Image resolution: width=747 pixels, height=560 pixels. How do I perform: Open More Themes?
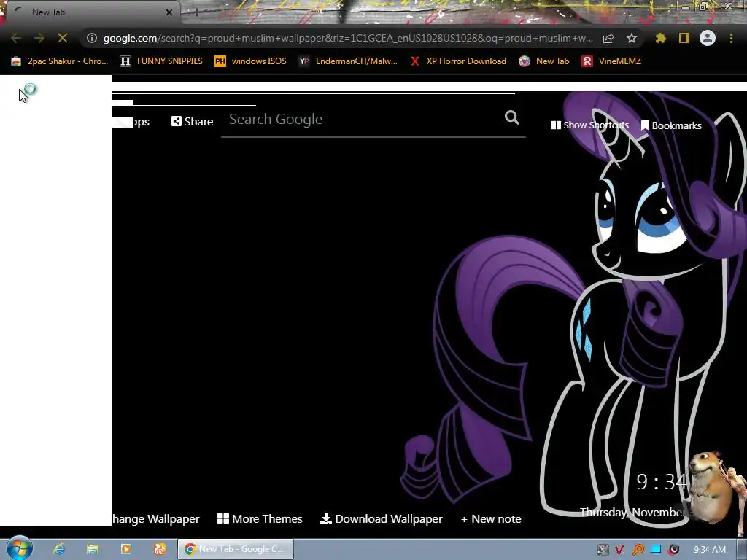260,518
